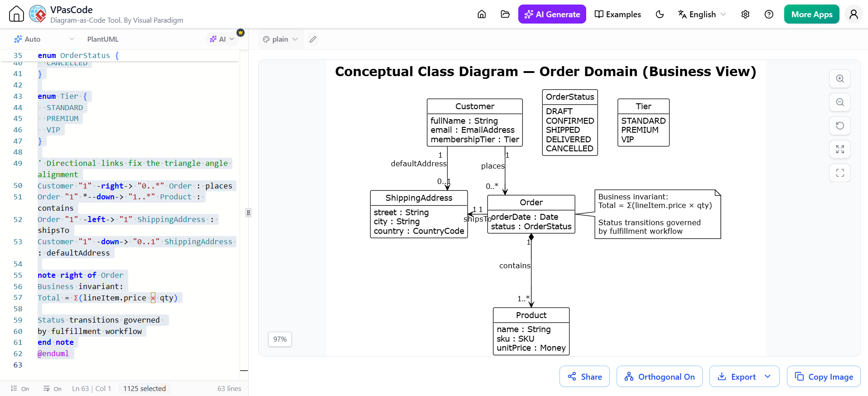This screenshot has width=868, height=396.
Task: Toggle line numbers On in status bar
Action: tap(20, 389)
